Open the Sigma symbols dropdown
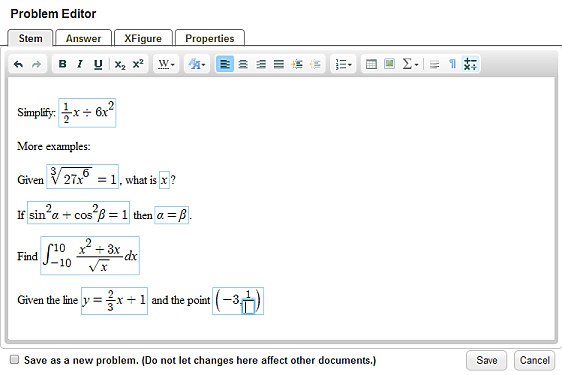Screen dimensions: 562x375 [x=410, y=64]
